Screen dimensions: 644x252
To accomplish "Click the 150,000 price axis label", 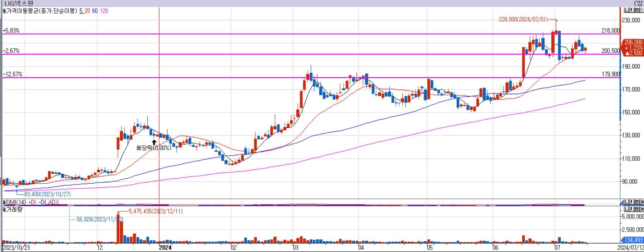I will click(631, 113).
